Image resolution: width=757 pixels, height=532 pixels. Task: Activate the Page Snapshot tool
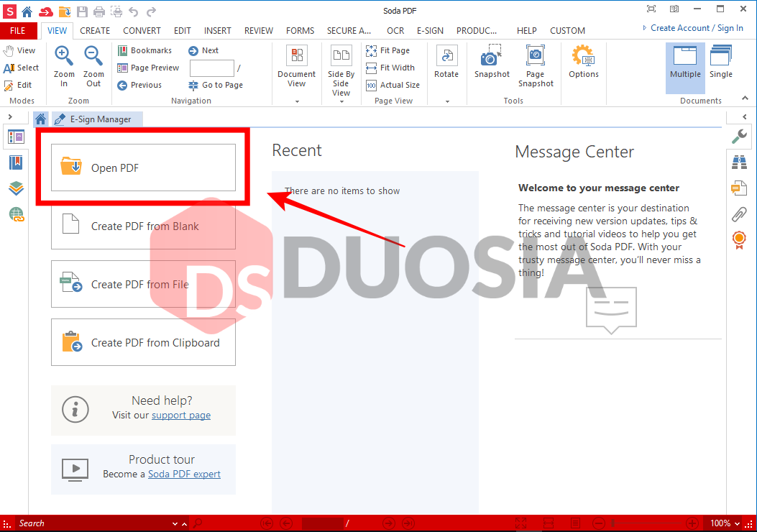tap(536, 66)
